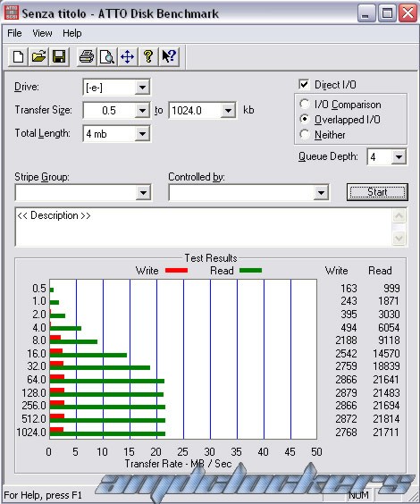Open Print Preview magnifier icon
This screenshot has height=504, width=420.
(x=107, y=57)
